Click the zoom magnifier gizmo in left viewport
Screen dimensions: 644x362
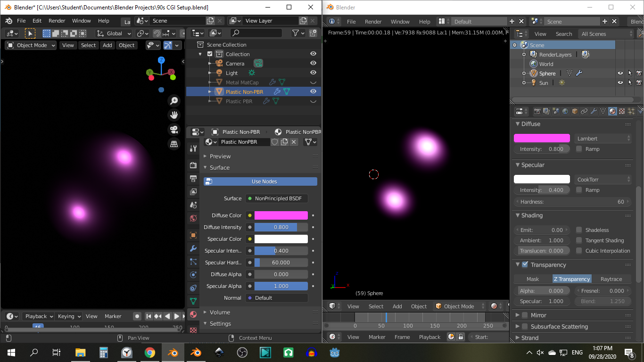coord(174,101)
